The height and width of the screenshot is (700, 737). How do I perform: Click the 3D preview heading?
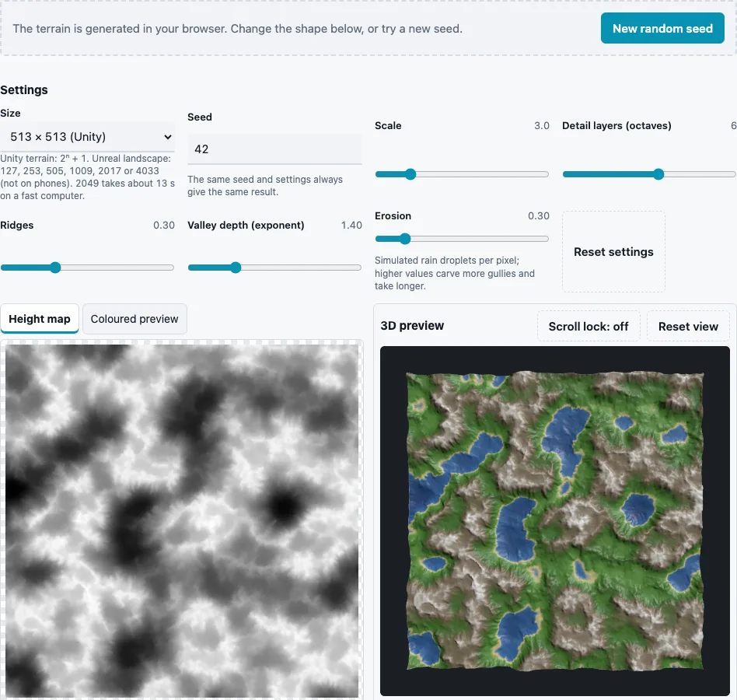pos(412,326)
